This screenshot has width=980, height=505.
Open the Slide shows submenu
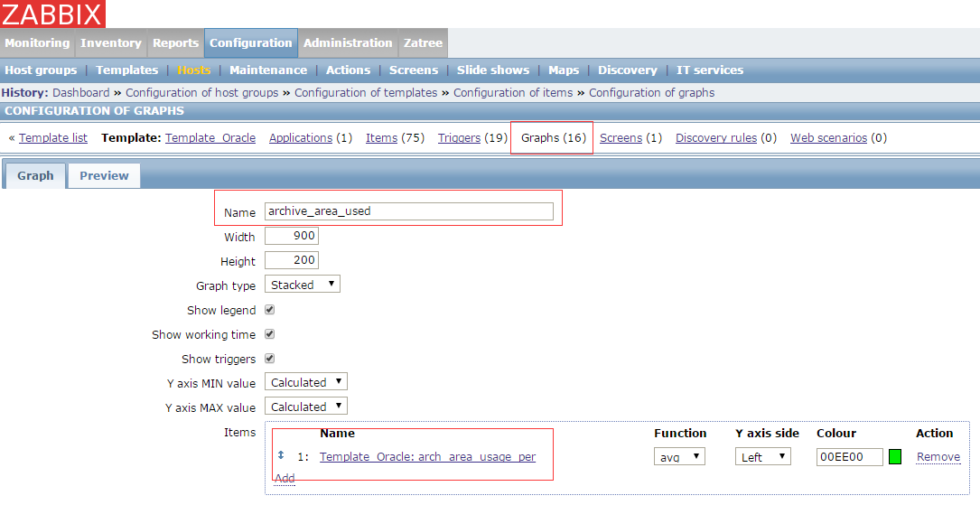[493, 70]
